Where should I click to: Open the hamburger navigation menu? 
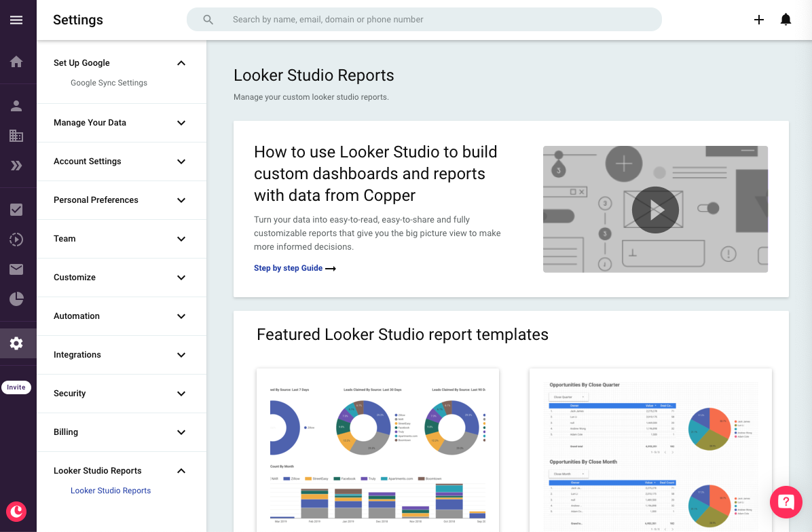click(16, 20)
